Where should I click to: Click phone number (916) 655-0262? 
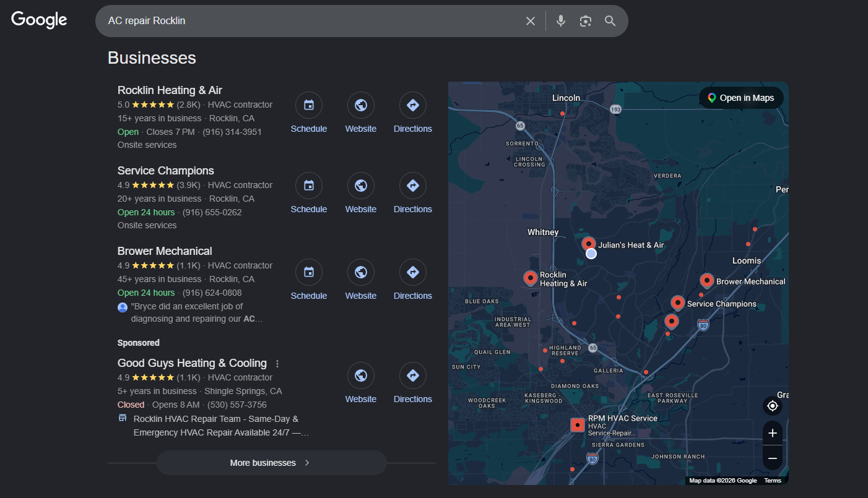(x=212, y=212)
